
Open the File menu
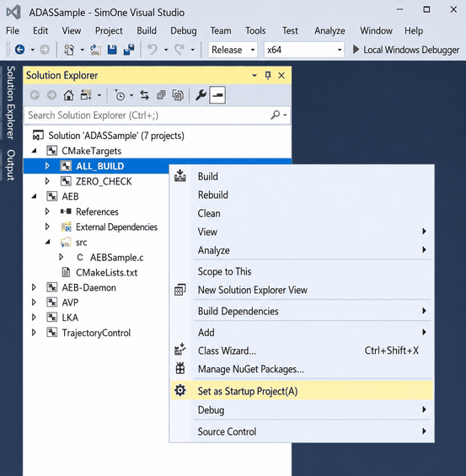click(13, 30)
